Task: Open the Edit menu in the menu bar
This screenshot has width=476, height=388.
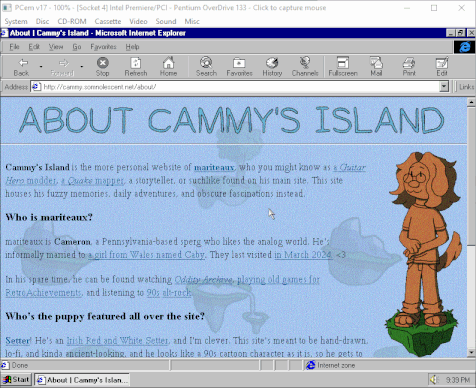Action: click(x=34, y=47)
